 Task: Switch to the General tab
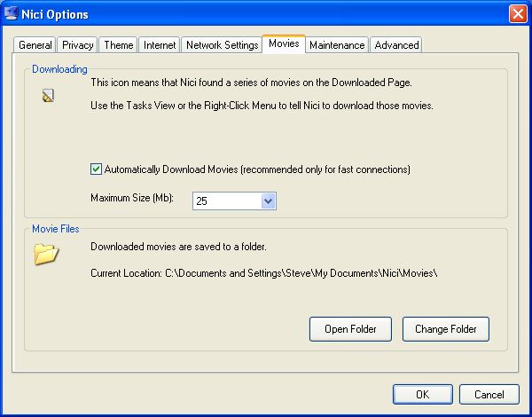pos(35,45)
